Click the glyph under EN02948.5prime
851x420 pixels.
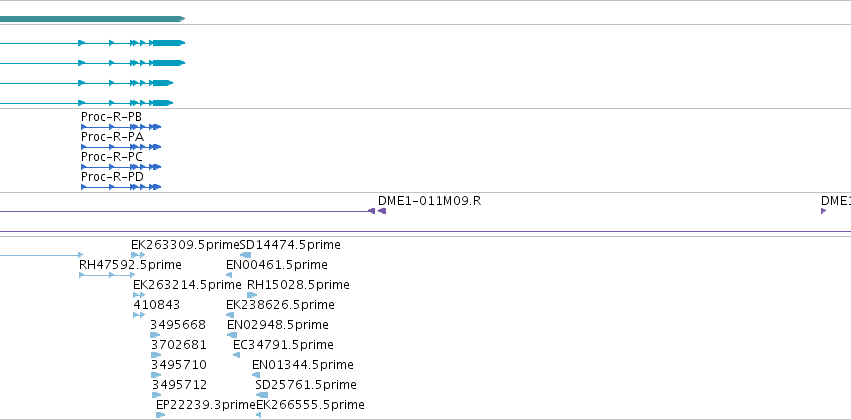coord(232,335)
